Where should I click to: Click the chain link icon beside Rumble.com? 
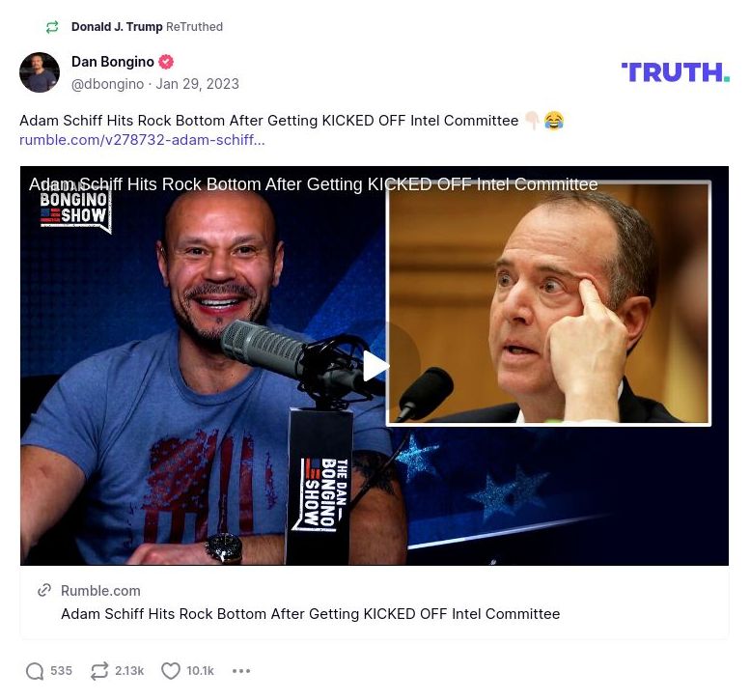[44, 591]
